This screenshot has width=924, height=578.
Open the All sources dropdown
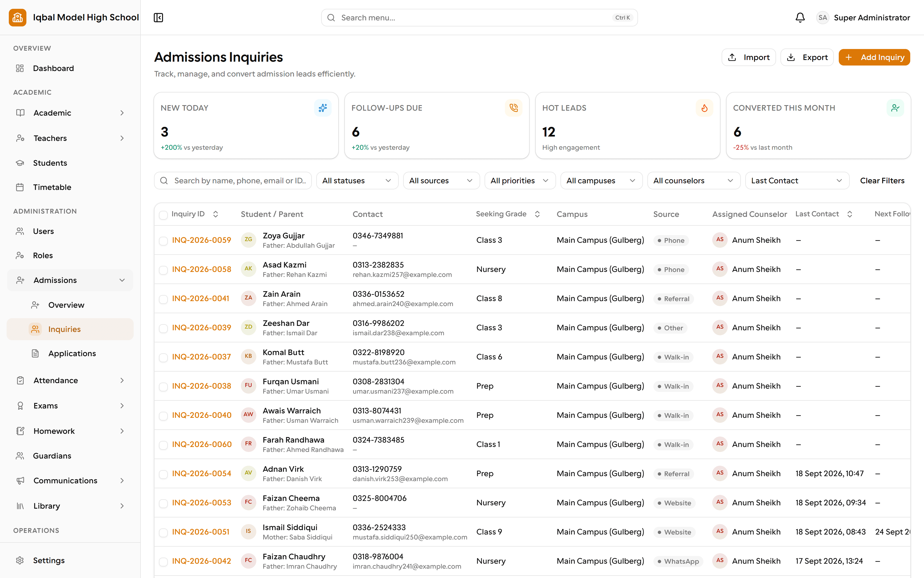[441, 181]
